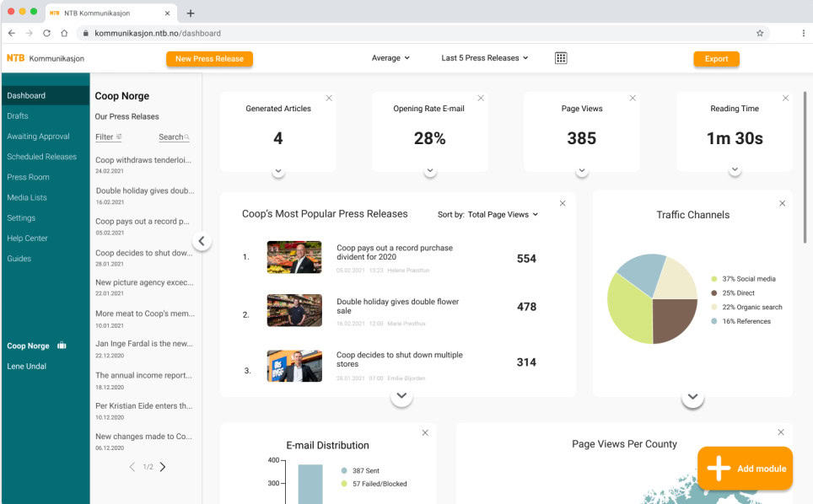This screenshot has height=504, width=813.
Task: Go to next page of press releases
Action: tap(163, 467)
